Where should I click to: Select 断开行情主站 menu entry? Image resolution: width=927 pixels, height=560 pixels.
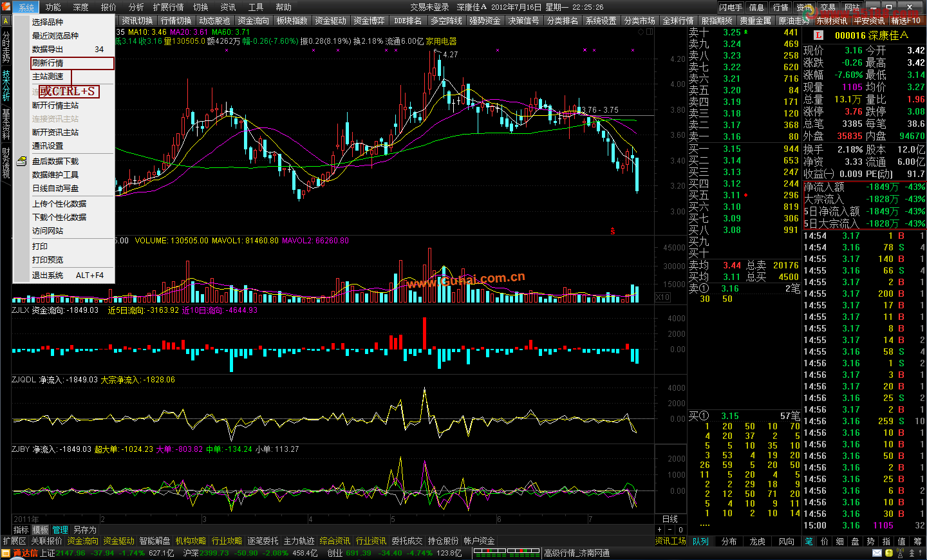coord(64,105)
